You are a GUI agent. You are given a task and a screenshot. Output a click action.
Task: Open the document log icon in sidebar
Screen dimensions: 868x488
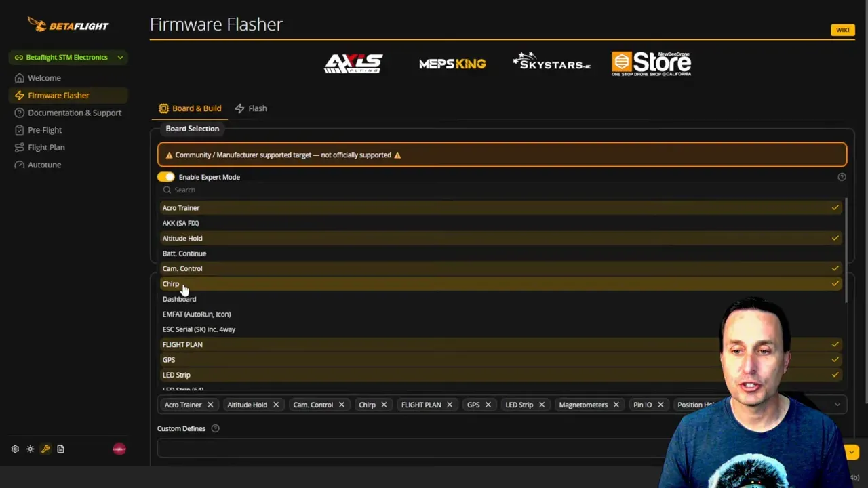(x=60, y=449)
